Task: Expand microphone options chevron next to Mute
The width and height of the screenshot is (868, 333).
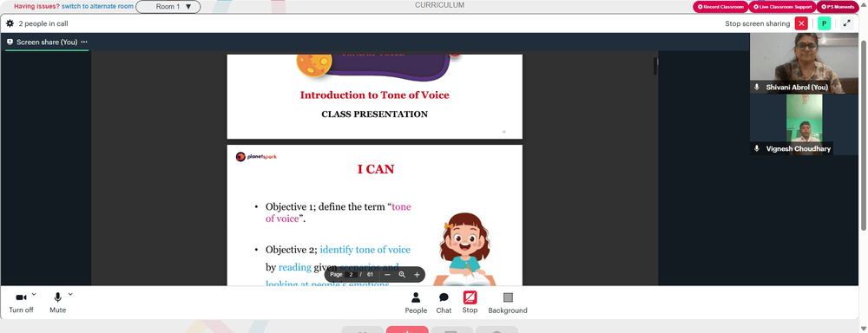Action: click(70, 294)
